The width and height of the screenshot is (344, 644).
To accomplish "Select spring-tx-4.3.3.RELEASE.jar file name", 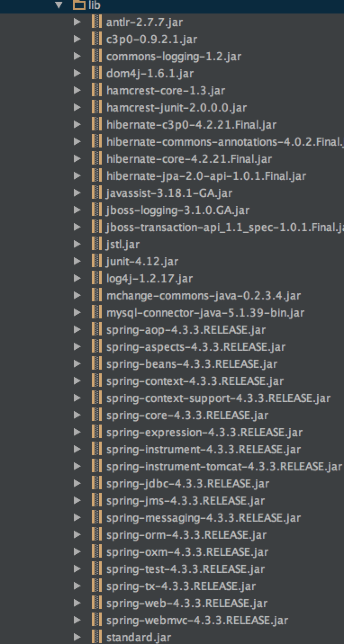I will (x=181, y=586).
